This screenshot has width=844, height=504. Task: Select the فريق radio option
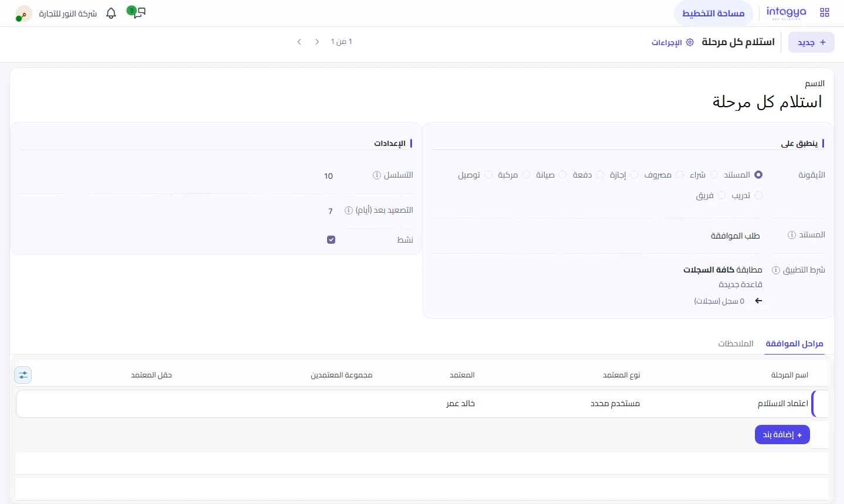[x=722, y=195]
